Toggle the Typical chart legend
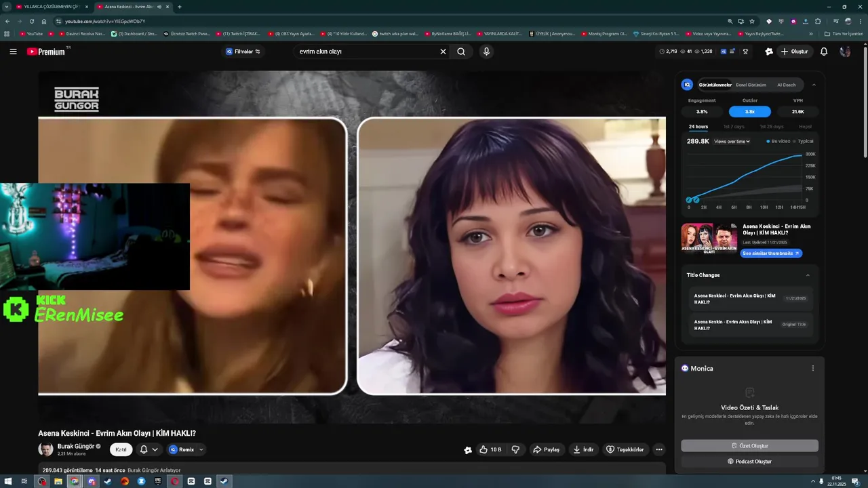 [804, 142]
